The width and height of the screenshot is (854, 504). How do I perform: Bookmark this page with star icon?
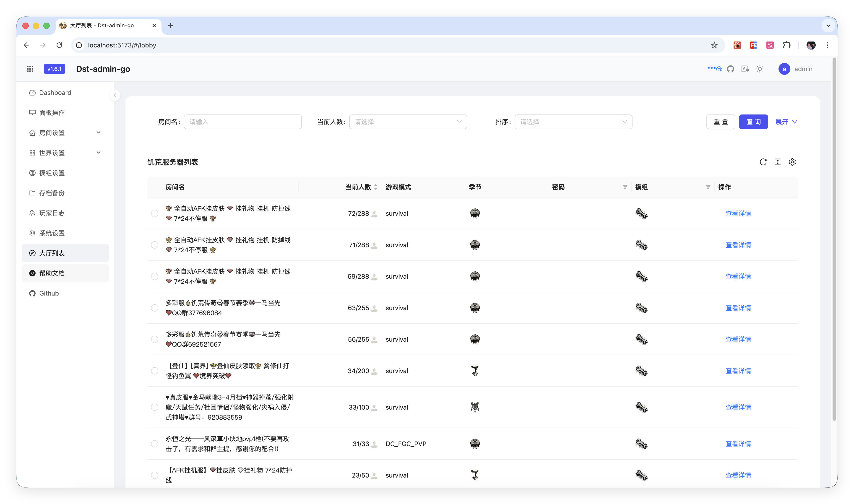pos(714,45)
